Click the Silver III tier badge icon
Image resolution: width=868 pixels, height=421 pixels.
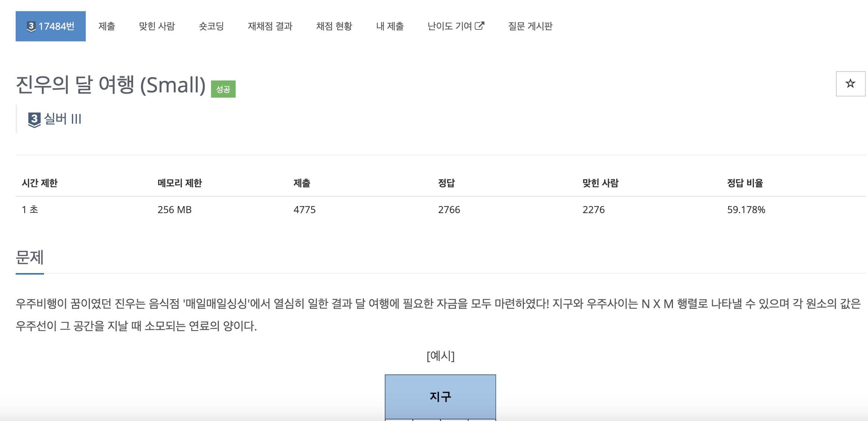[x=34, y=120]
